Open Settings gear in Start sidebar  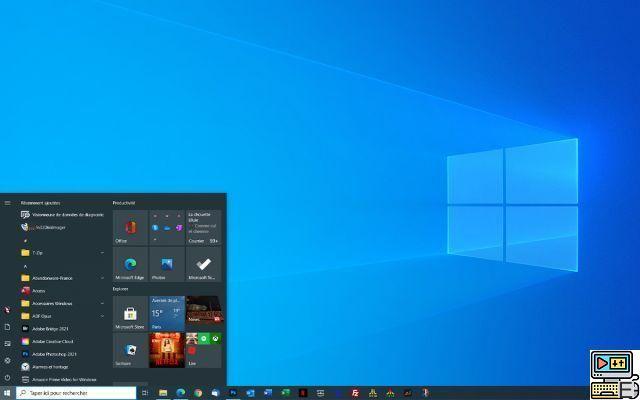pyautogui.click(x=7, y=361)
